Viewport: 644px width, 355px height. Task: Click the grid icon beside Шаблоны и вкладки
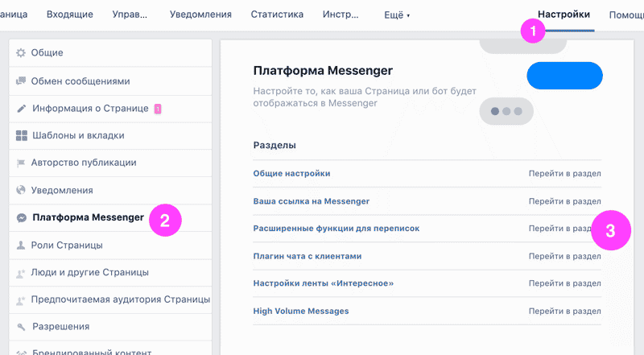coord(21,135)
